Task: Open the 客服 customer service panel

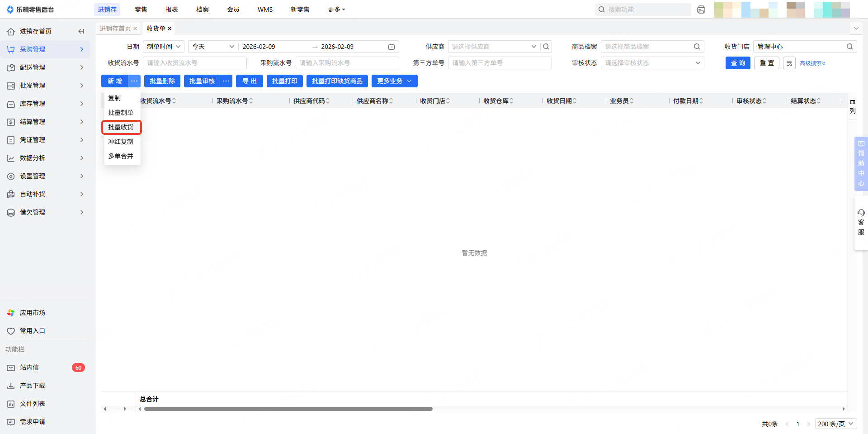Action: click(x=861, y=222)
